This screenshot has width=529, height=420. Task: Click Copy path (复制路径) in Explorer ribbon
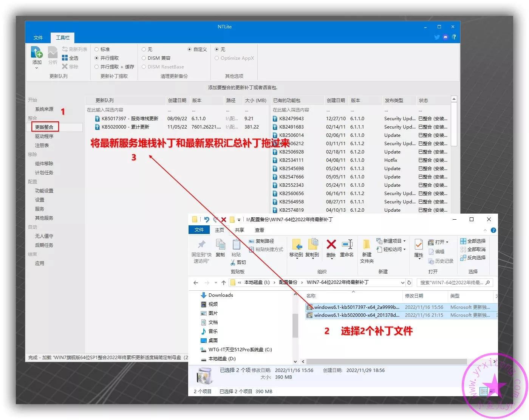tap(261, 241)
